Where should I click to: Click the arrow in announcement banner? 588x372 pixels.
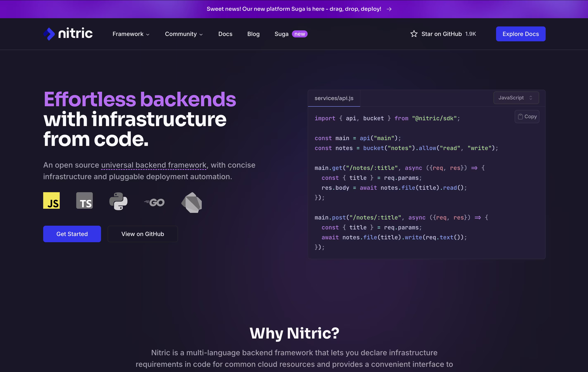coord(389,9)
